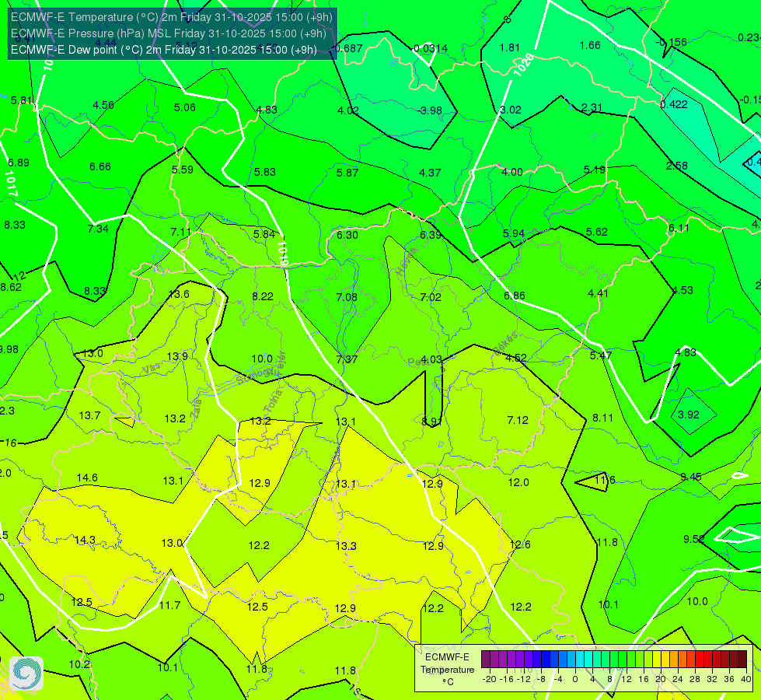
Task: Click the dew point value 7.08
Action: (347, 297)
